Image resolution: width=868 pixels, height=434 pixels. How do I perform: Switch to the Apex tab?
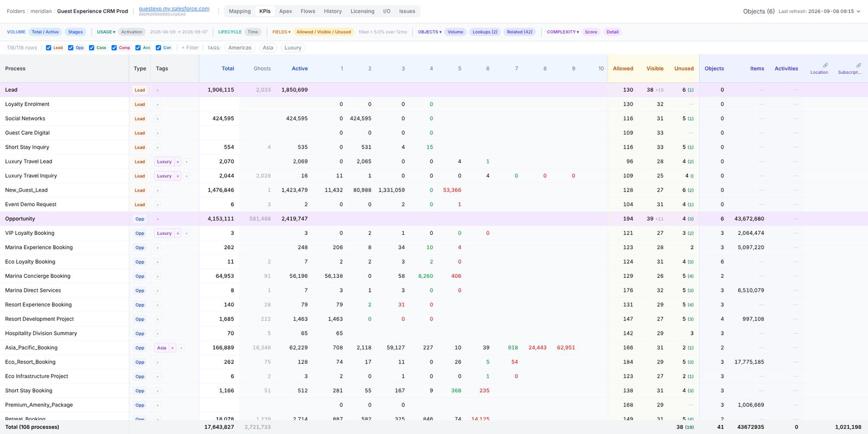[x=285, y=11]
